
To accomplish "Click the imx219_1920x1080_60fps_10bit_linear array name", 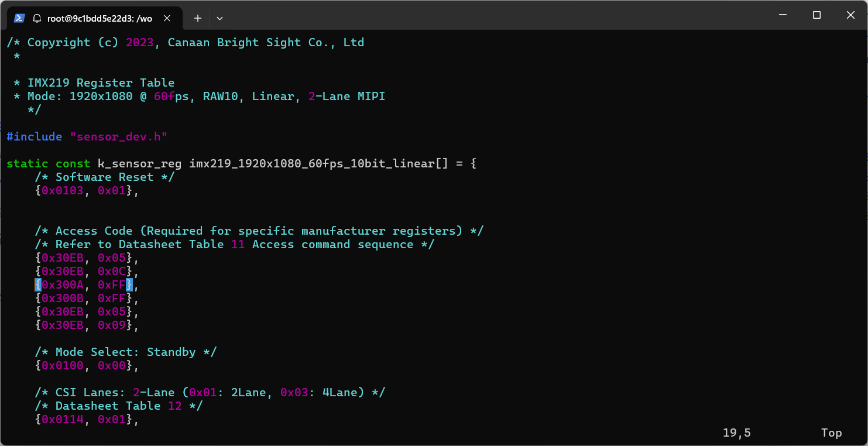I will (311, 163).
